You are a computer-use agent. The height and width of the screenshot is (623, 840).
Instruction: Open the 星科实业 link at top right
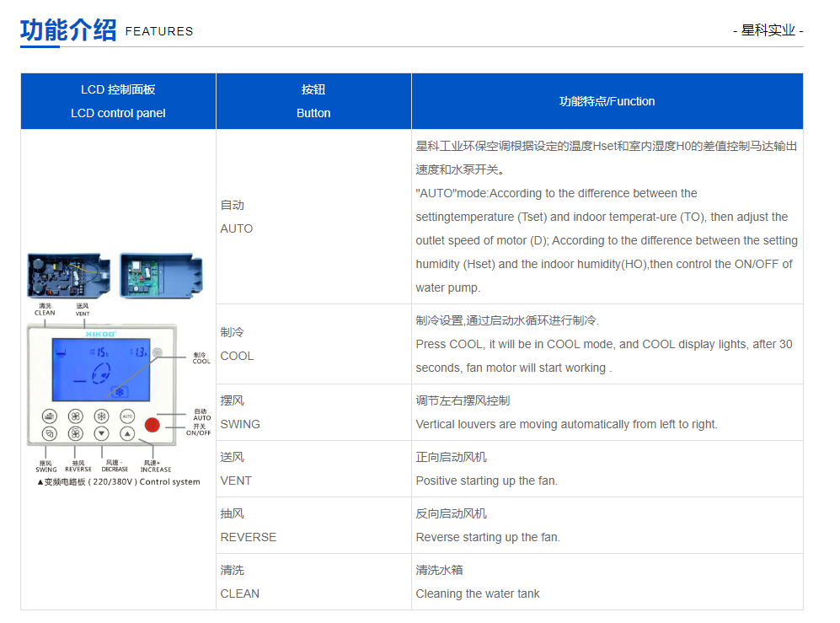coord(768,30)
